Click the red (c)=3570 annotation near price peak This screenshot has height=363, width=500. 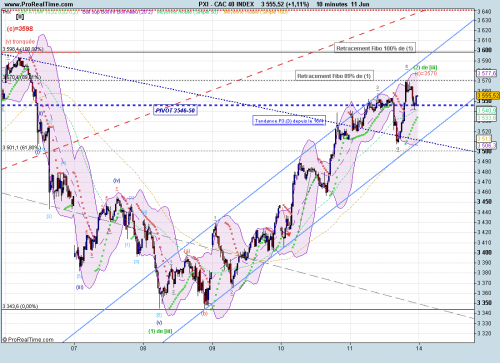[426, 73]
